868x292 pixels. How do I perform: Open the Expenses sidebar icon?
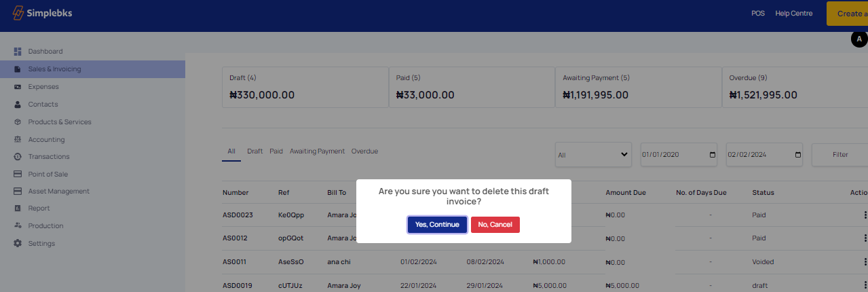tap(18, 87)
